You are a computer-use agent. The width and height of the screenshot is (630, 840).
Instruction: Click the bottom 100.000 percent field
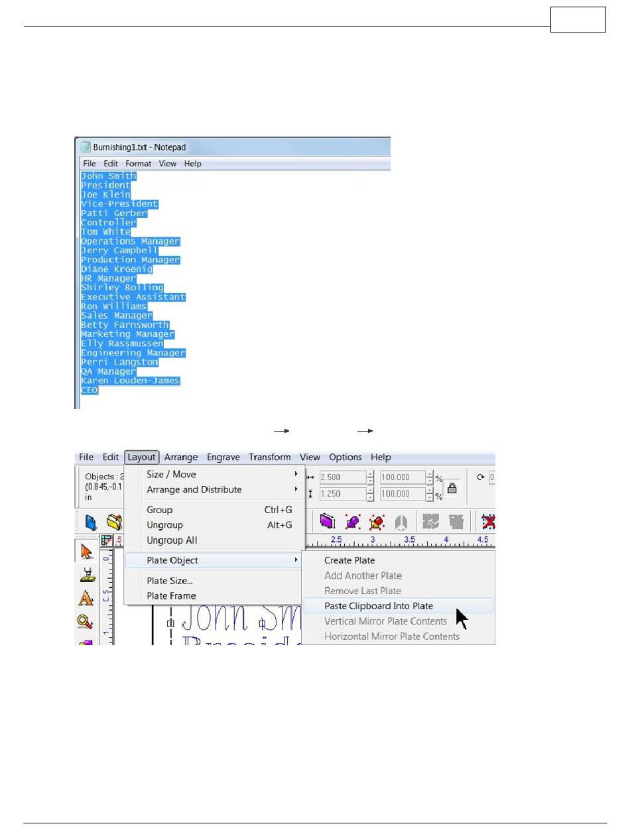[x=403, y=494]
